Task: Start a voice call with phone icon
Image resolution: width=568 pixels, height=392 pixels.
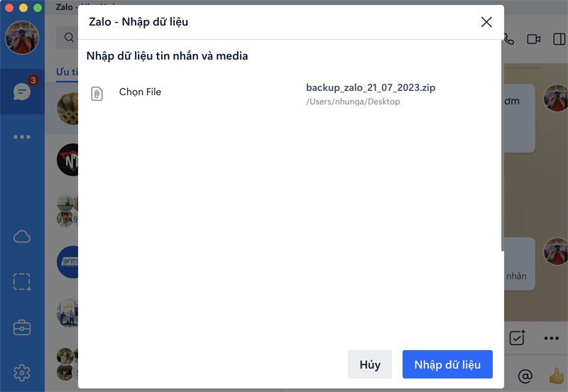Action: [508, 39]
